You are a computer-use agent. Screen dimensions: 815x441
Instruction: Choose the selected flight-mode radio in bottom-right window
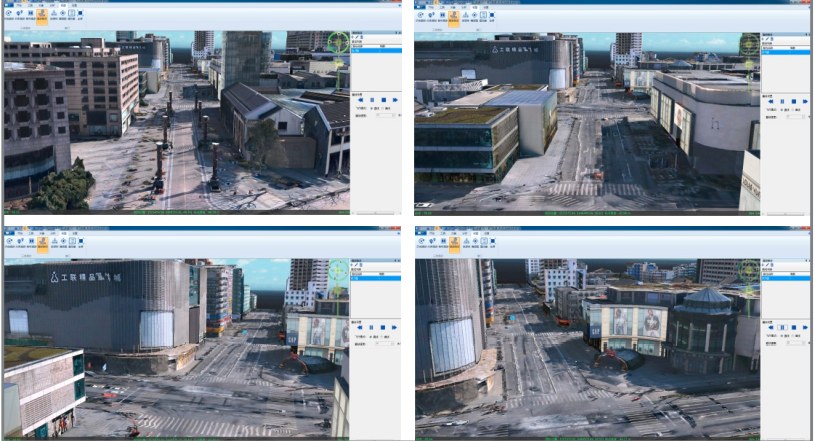tap(781, 335)
